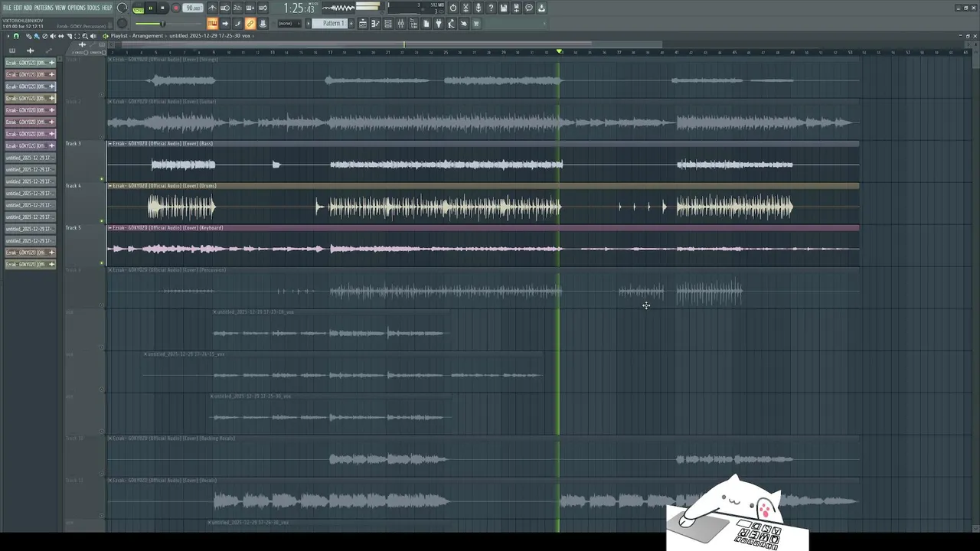Select the playlist Paint brush tool

point(37,36)
